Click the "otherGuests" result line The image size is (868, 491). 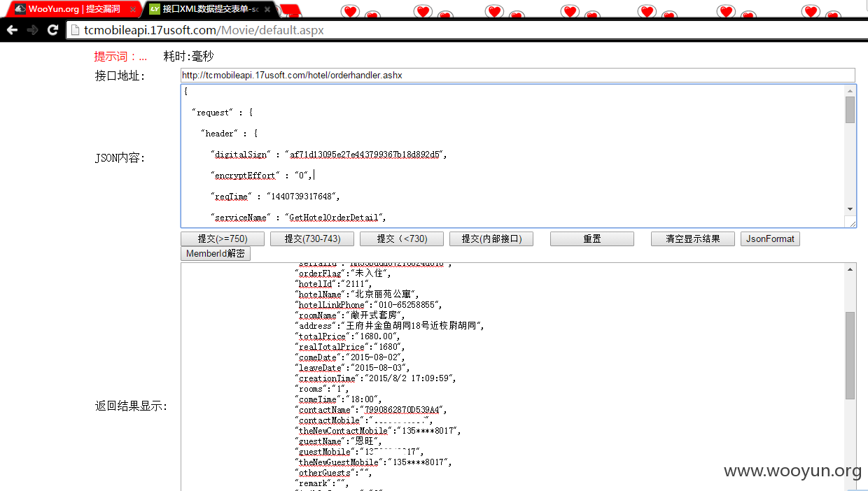point(333,473)
